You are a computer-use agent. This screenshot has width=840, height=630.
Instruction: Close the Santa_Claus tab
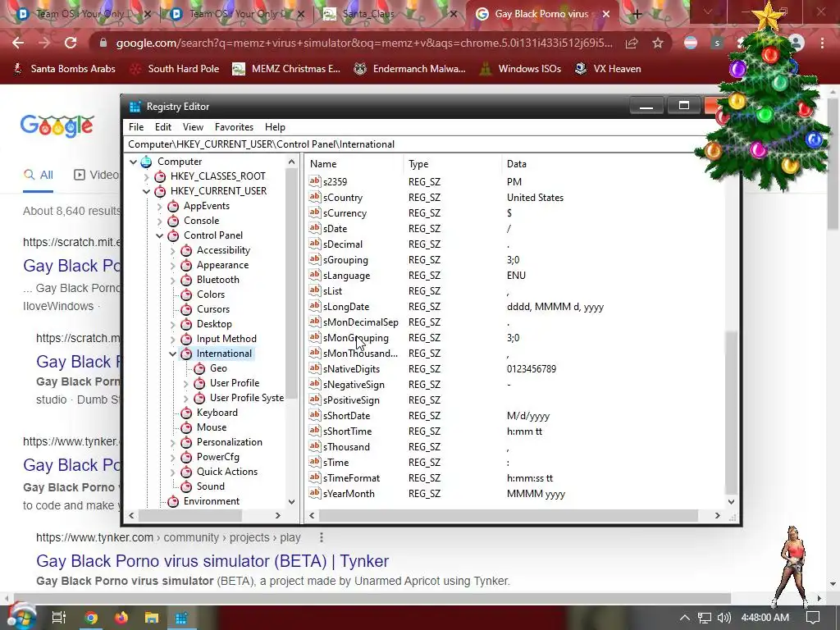453,15
